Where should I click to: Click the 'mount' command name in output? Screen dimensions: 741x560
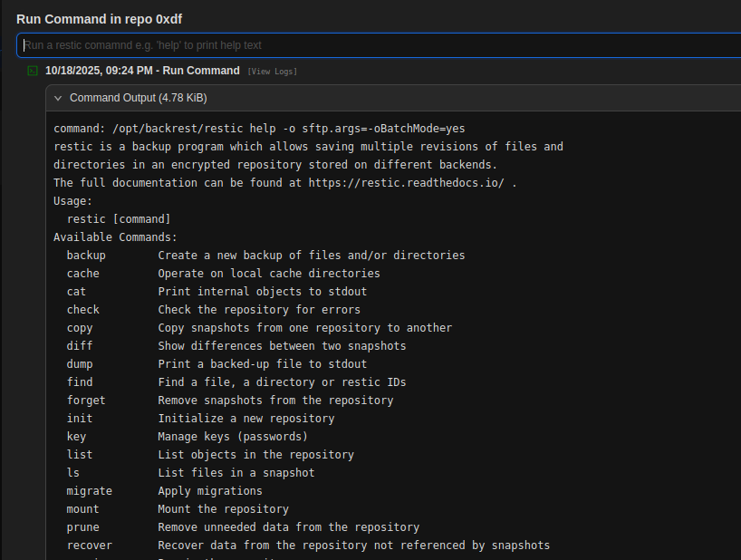coord(82,509)
